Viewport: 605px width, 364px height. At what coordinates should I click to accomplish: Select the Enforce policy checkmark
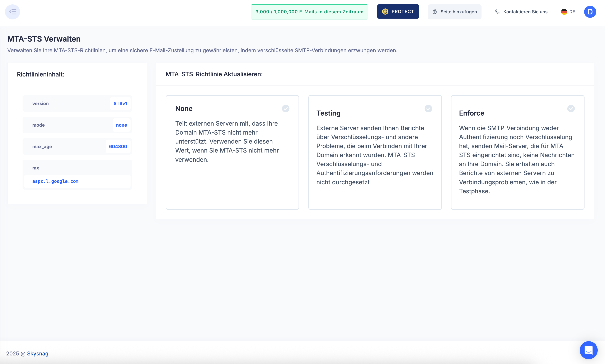571,109
